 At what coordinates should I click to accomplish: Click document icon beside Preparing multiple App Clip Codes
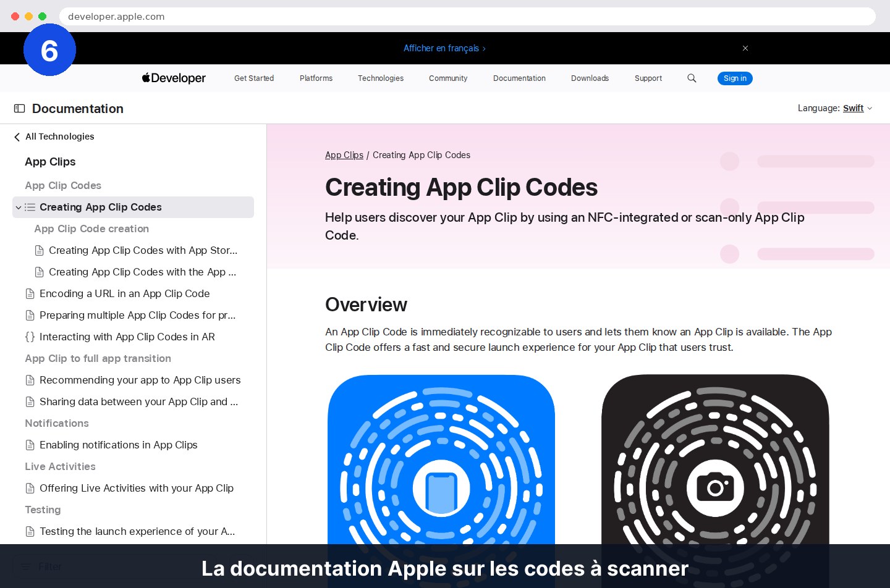30,315
